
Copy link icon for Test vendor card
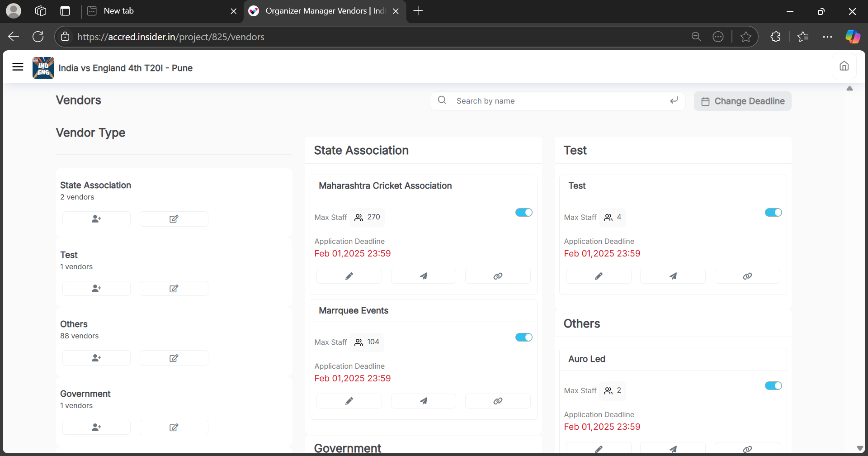point(747,276)
